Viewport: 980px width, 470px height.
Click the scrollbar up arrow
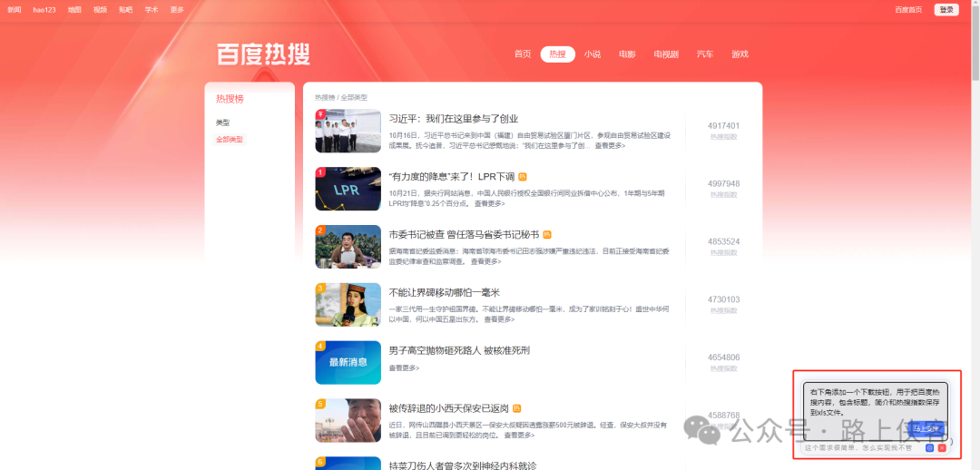(975, 4)
